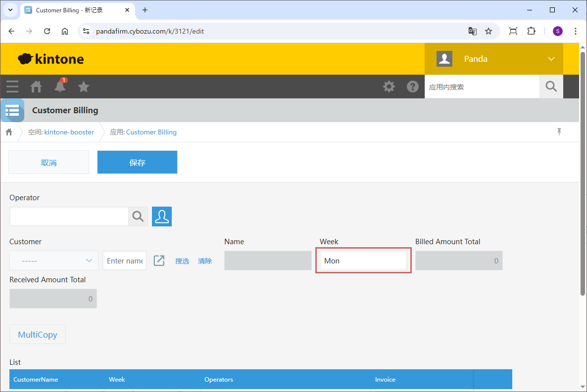Open the kintone hamburger menu
This screenshot has width=587, height=392.
pos(12,87)
